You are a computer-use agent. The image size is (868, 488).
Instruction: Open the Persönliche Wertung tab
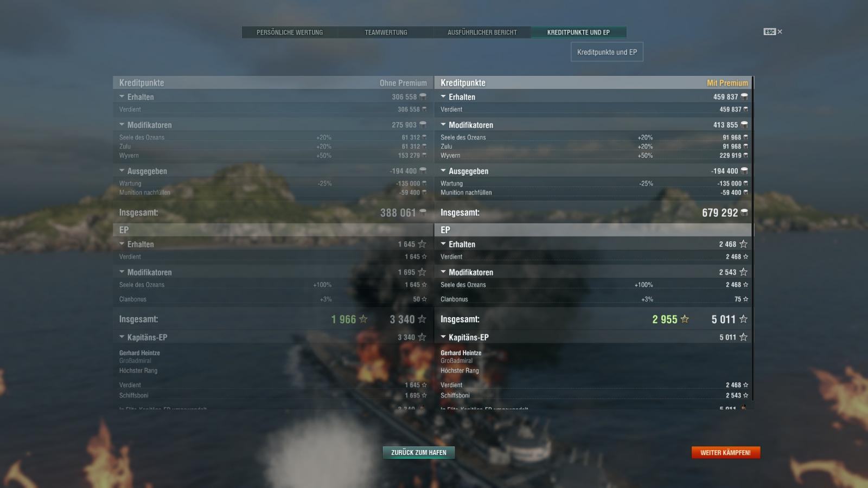click(290, 33)
